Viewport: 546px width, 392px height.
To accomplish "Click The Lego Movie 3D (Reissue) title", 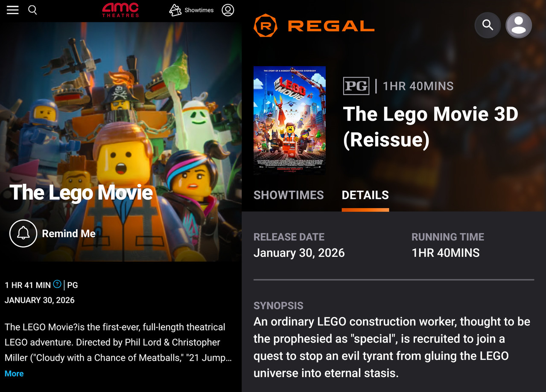I will (x=430, y=127).
